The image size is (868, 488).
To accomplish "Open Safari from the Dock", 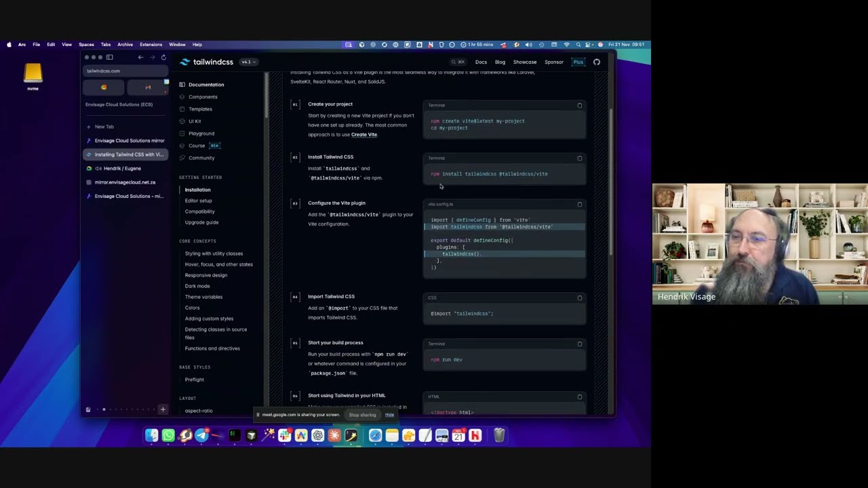I will [x=375, y=435].
